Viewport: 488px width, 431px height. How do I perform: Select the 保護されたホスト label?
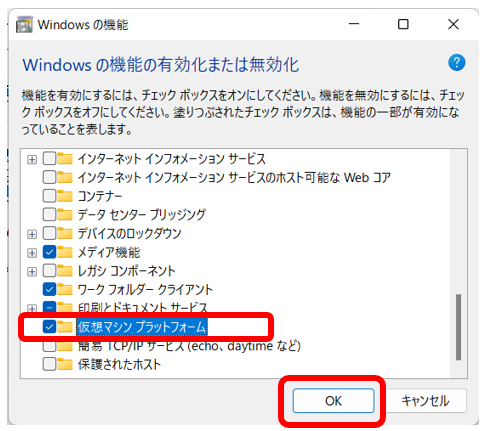click(119, 364)
